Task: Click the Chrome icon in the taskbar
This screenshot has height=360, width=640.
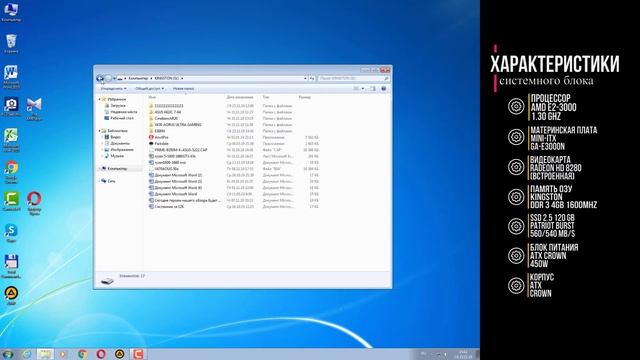Action: click(82, 354)
